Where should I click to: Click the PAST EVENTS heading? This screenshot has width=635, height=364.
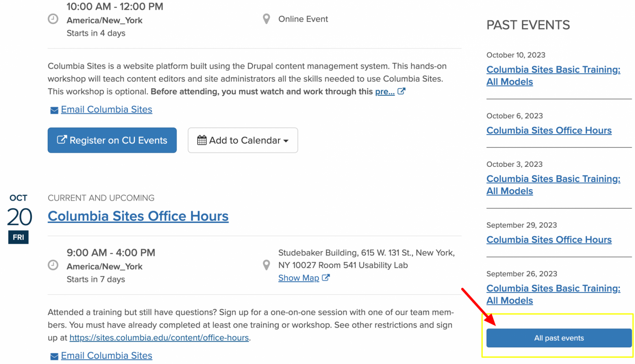point(528,25)
